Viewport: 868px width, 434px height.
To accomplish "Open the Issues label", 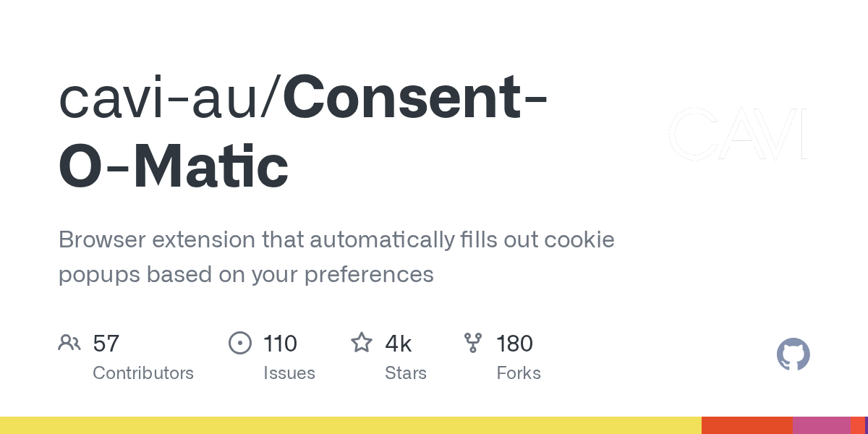I will pyautogui.click(x=289, y=373).
